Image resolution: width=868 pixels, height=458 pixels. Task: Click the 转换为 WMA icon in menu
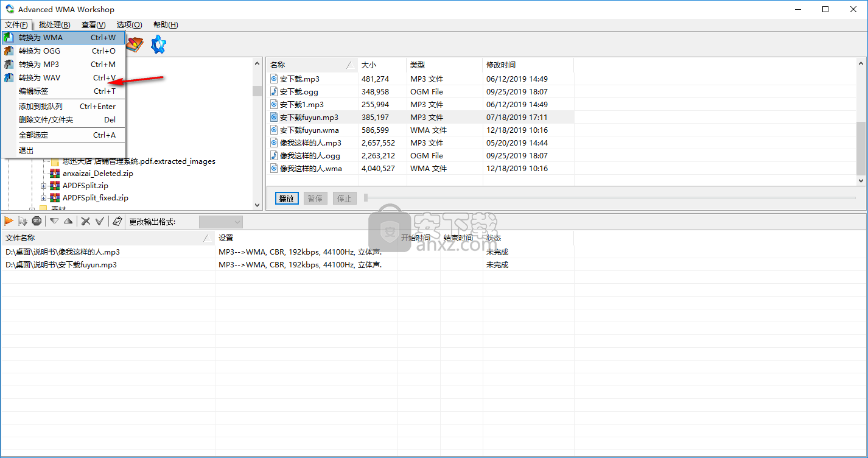(x=9, y=38)
